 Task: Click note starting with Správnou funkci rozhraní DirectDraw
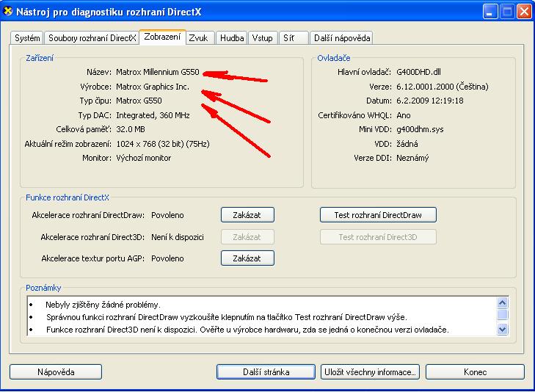coord(227,317)
